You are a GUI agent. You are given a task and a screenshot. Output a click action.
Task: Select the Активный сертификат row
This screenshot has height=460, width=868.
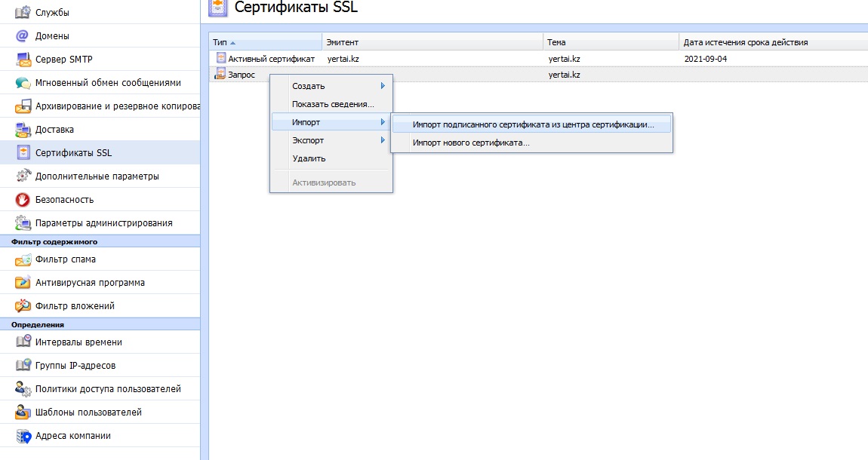[x=271, y=59]
